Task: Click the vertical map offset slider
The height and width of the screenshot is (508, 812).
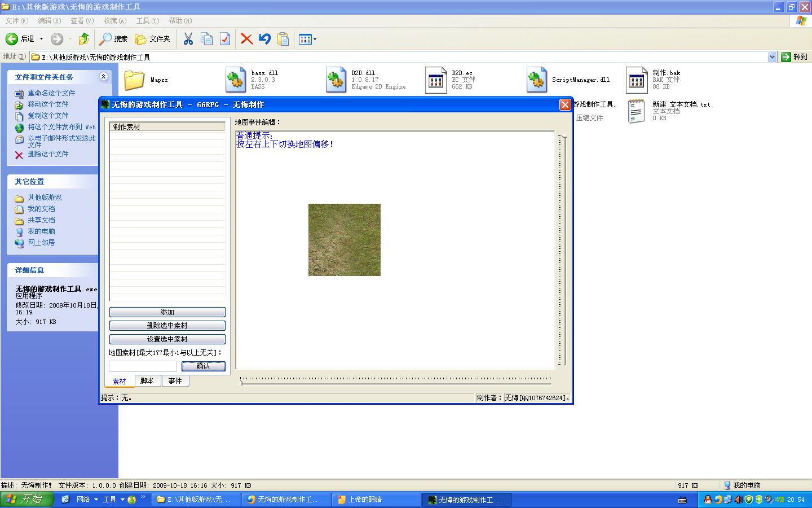Action: 563,250
